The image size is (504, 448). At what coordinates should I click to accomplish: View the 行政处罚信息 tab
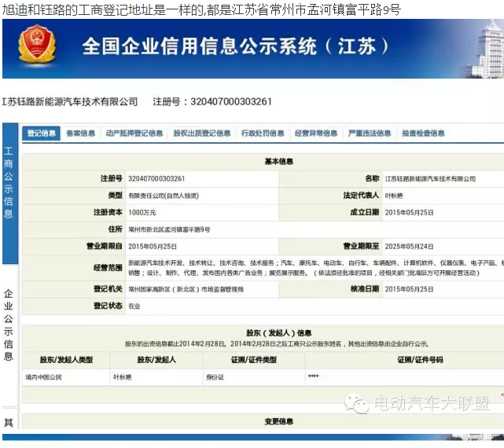tap(263, 133)
